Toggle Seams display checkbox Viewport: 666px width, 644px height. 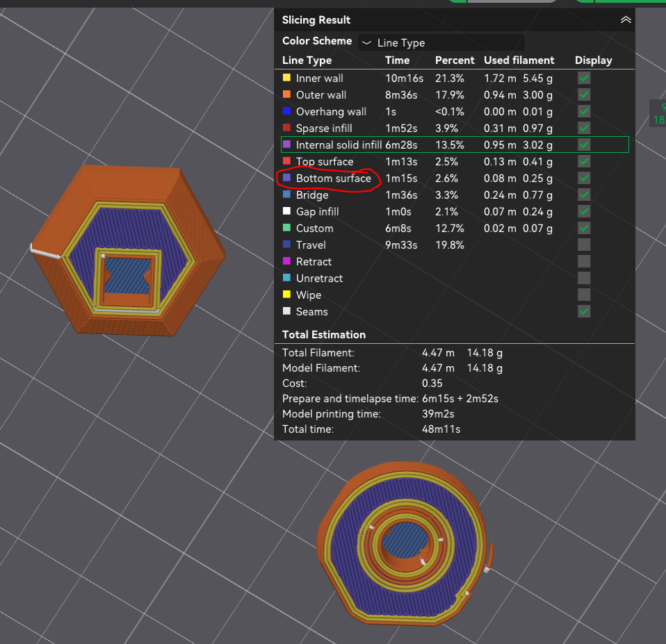point(584,312)
